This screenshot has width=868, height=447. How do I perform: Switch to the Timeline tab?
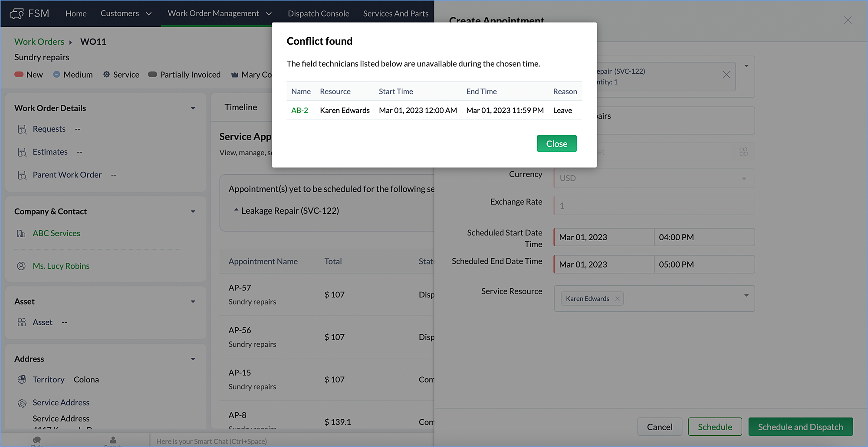(x=241, y=107)
